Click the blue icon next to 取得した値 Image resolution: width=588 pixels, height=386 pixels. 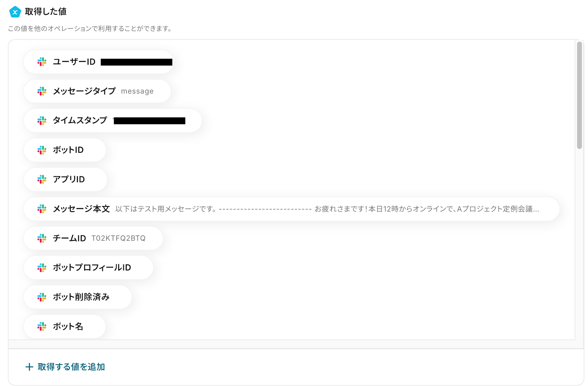15,12
